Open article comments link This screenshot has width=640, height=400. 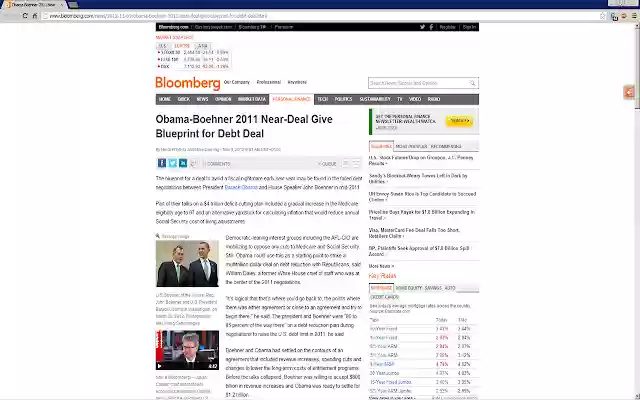pyautogui.click(x=218, y=164)
